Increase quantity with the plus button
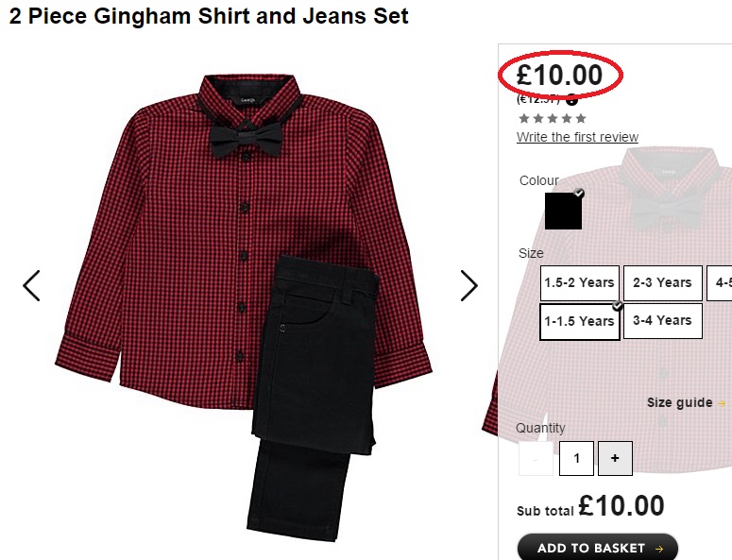The height and width of the screenshot is (560, 732). (615, 458)
